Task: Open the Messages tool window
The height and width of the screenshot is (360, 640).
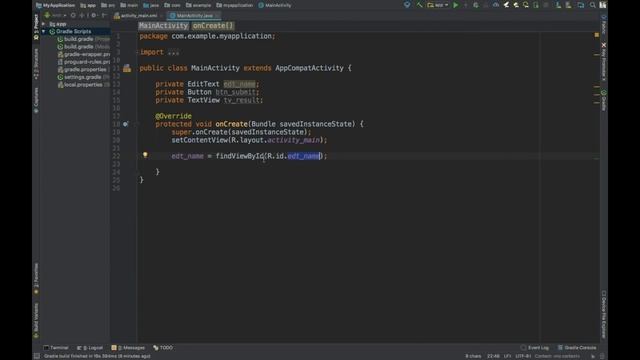Action: point(128,348)
